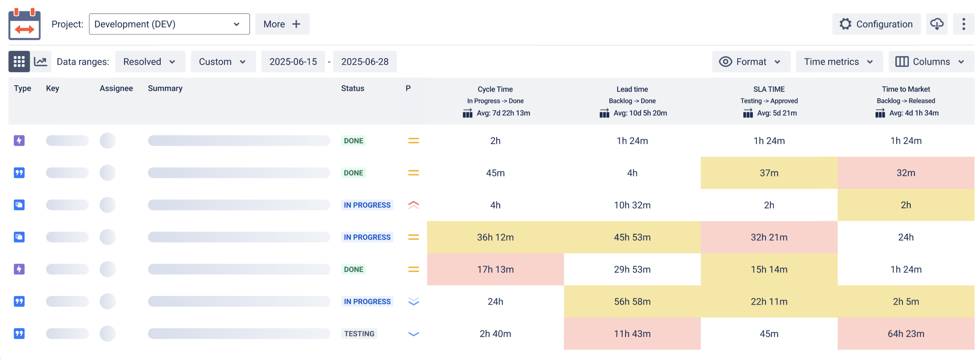Viewport: 980px width, 359px height.
Task: Open the Format dropdown
Action: coord(751,62)
